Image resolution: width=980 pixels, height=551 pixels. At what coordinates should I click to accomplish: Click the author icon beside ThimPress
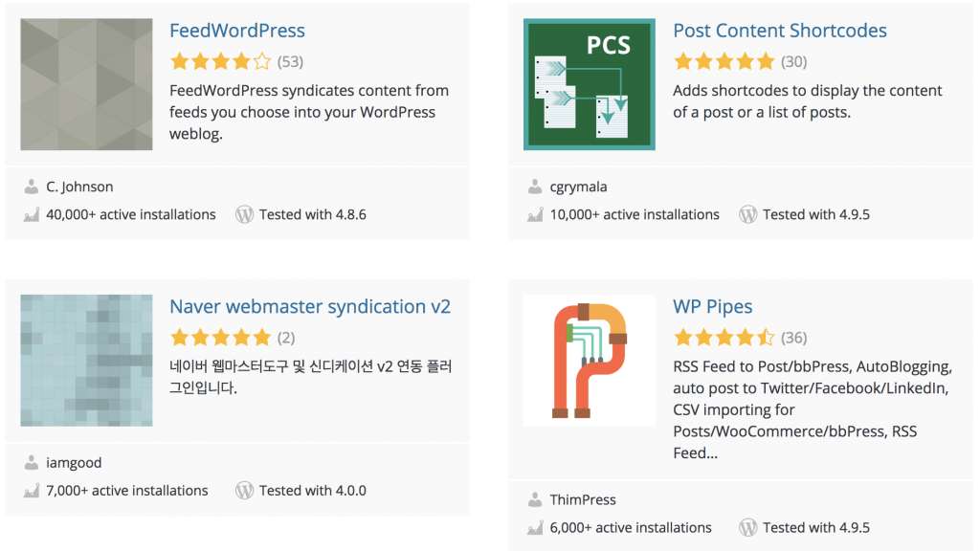[534, 500]
